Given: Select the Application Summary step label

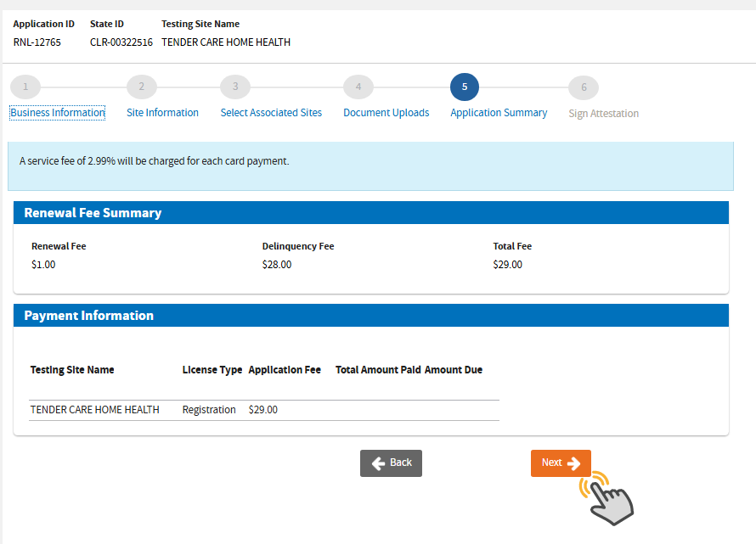Looking at the screenshot, I should [499, 113].
